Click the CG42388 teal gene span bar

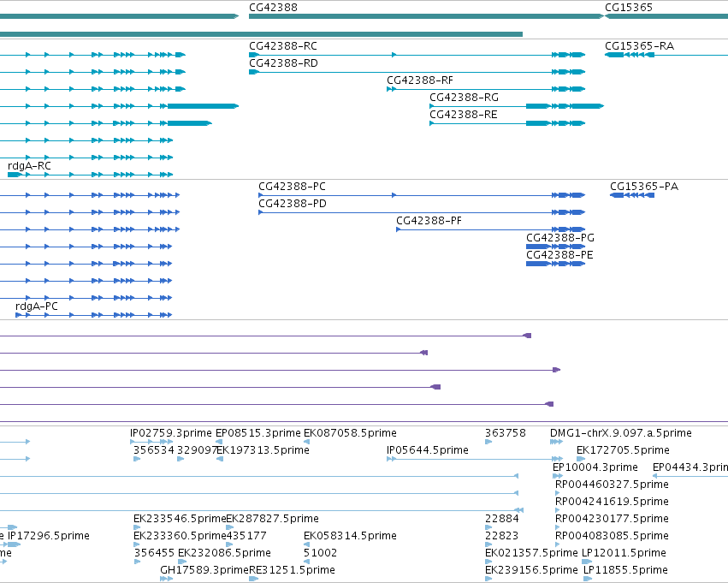tap(426, 16)
